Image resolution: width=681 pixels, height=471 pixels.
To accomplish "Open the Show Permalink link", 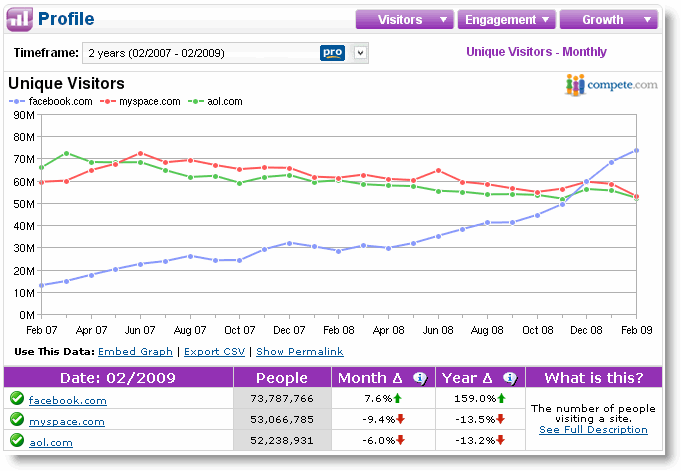I will pyautogui.click(x=300, y=352).
